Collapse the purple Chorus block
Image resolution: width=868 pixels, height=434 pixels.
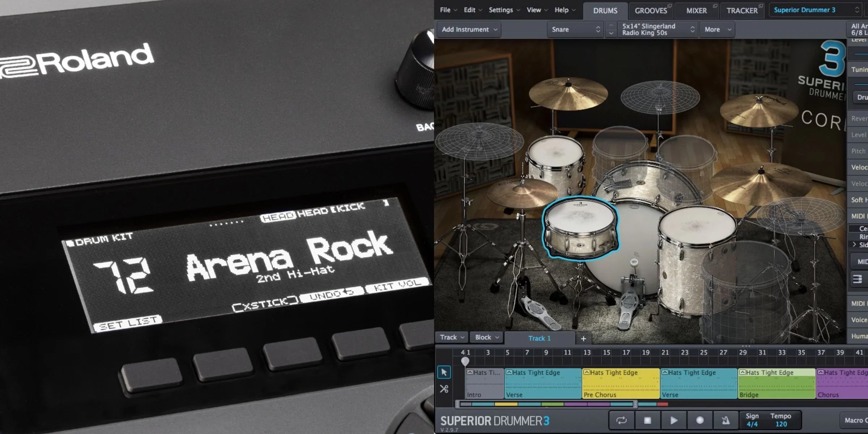821,372
